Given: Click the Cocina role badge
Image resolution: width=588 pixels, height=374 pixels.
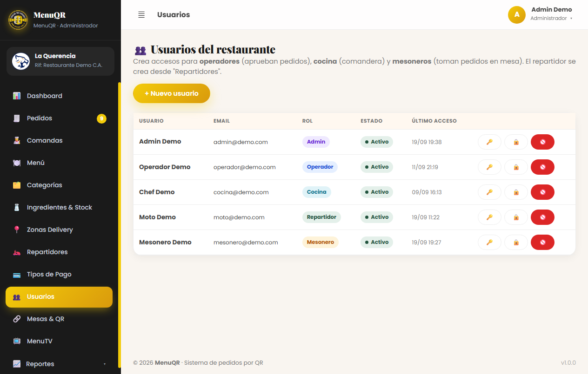Looking at the screenshot, I should coord(317,192).
